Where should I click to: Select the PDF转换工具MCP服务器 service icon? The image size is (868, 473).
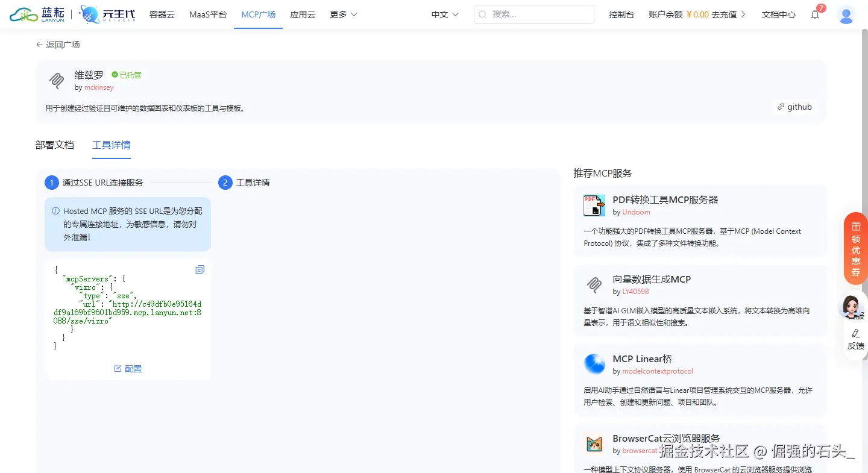point(594,205)
